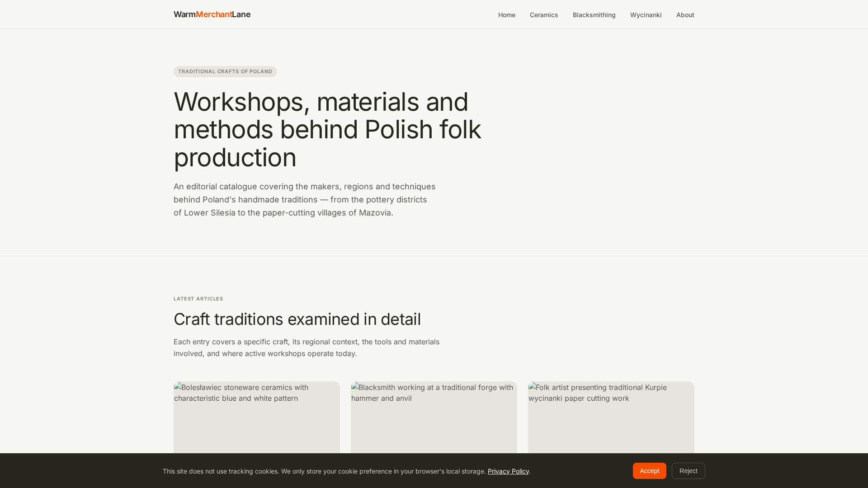868x488 pixels.
Task: Click the blacksmith forge article image
Action: point(434,418)
